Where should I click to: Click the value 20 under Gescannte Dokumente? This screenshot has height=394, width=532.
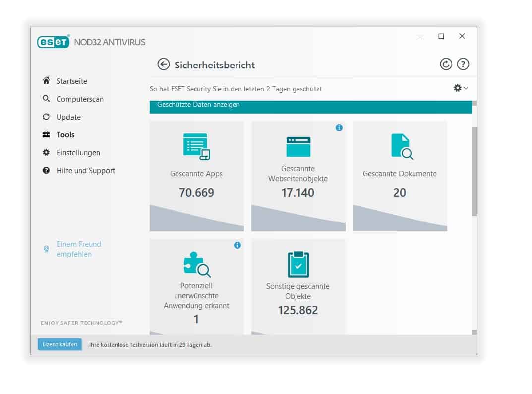(399, 193)
